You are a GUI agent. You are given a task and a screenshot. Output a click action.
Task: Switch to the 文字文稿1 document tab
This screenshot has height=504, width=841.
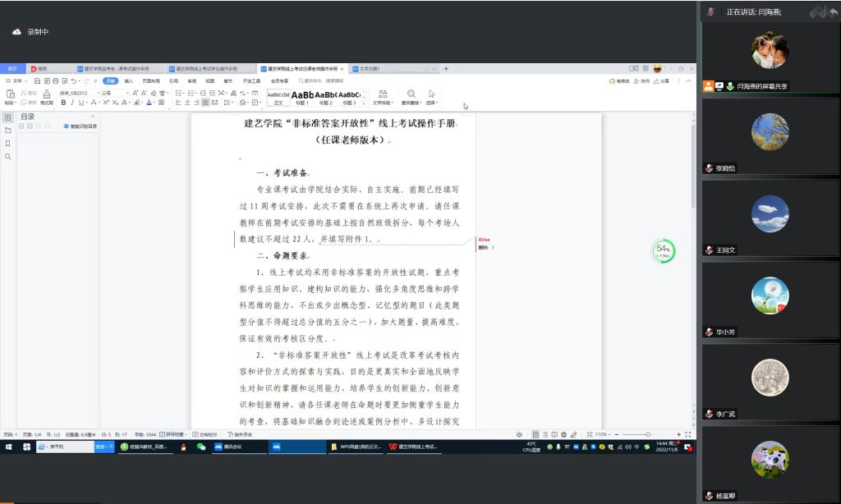[371, 69]
